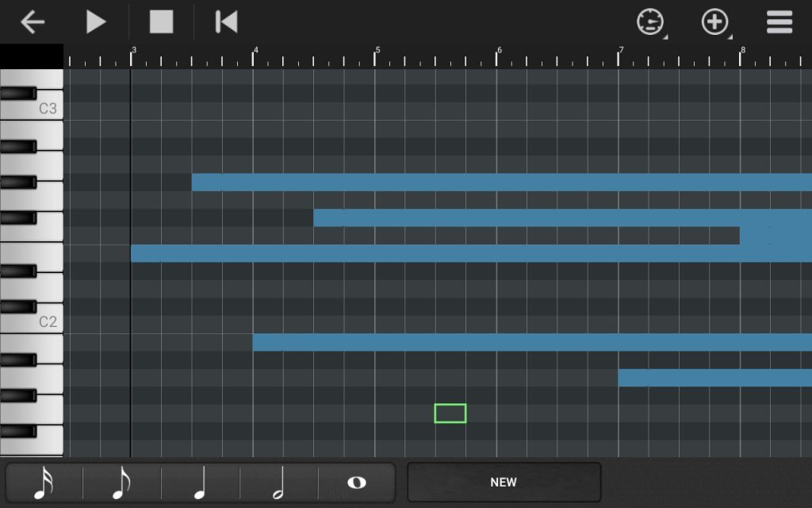Rewind to the start of the track
This screenshot has height=508, width=812.
226,22
